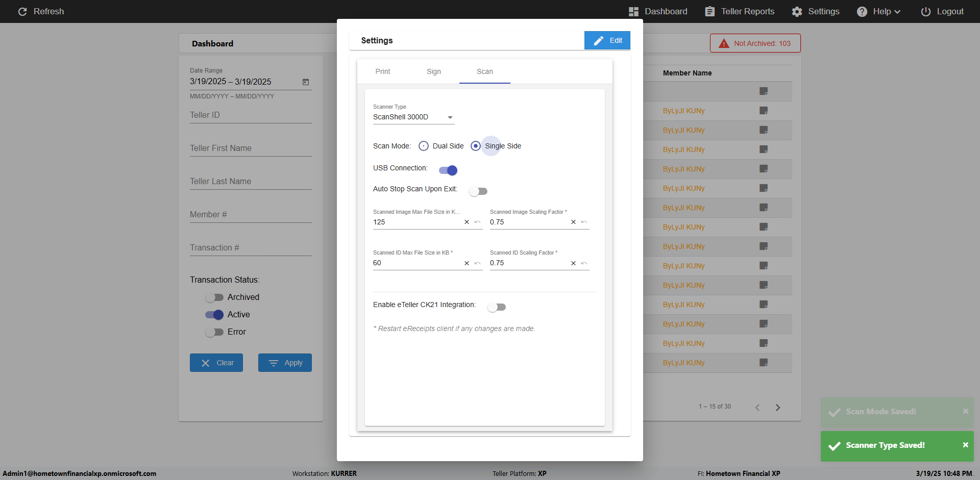Toggle the Active status switch
Viewport: 980px width, 480px height.
(214, 315)
